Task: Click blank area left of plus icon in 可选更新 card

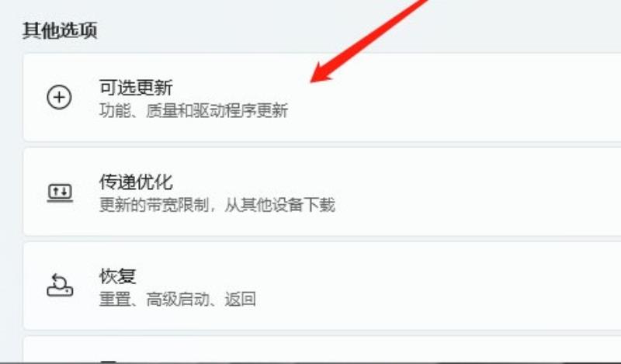Action: click(35, 97)
